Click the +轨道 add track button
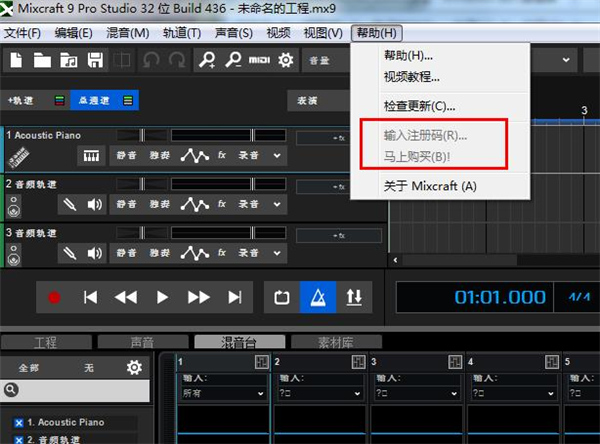Image resolution: width=600 pixels, height=444 pixels. (20, 101)
